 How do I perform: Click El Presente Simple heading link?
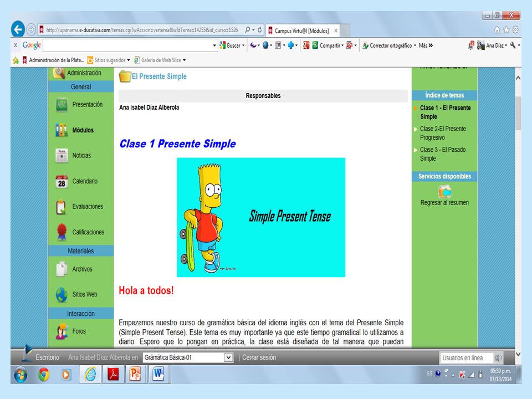(159, 76)
